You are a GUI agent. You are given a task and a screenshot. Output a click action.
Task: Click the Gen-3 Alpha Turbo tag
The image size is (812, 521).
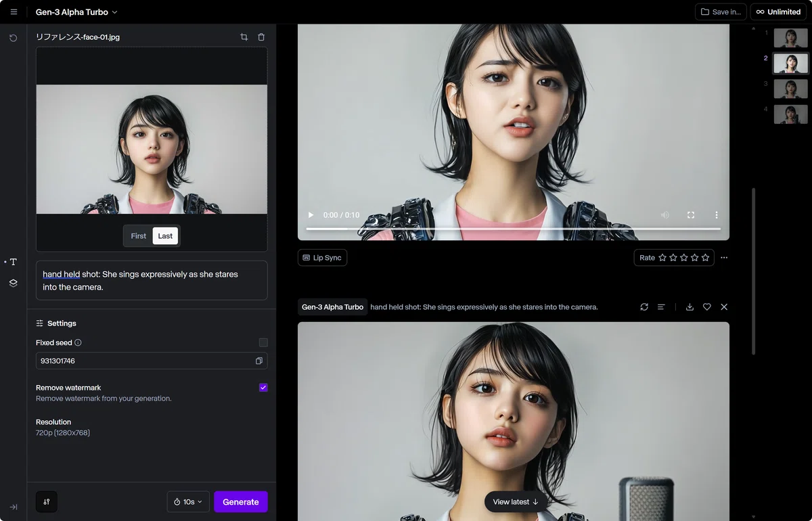[x=332, y=307]
